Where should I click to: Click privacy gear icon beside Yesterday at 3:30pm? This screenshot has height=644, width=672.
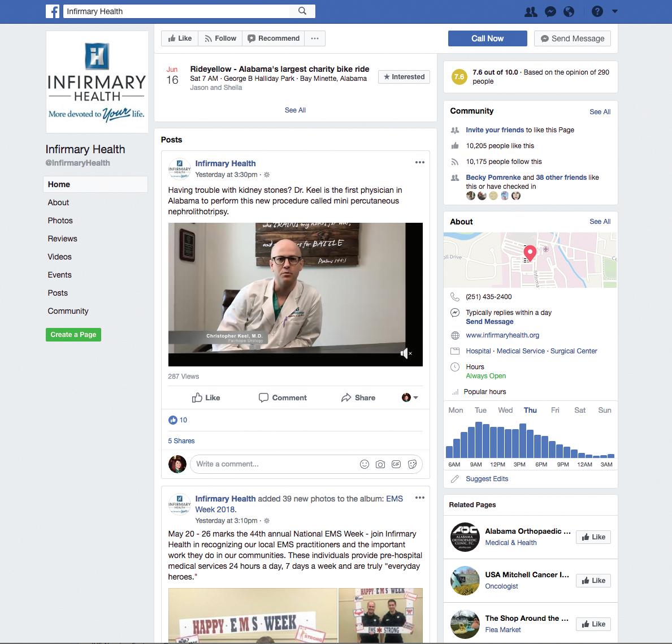[x=267, y=175]
